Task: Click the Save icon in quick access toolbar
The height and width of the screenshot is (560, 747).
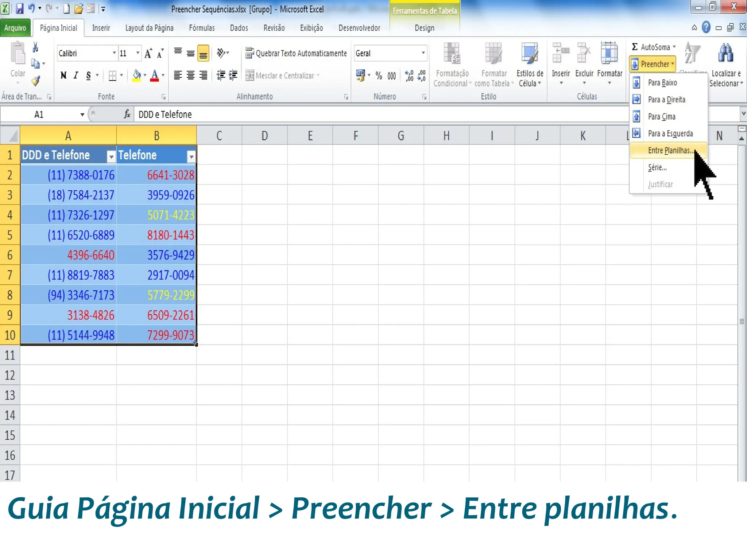Action: [20, 8]
